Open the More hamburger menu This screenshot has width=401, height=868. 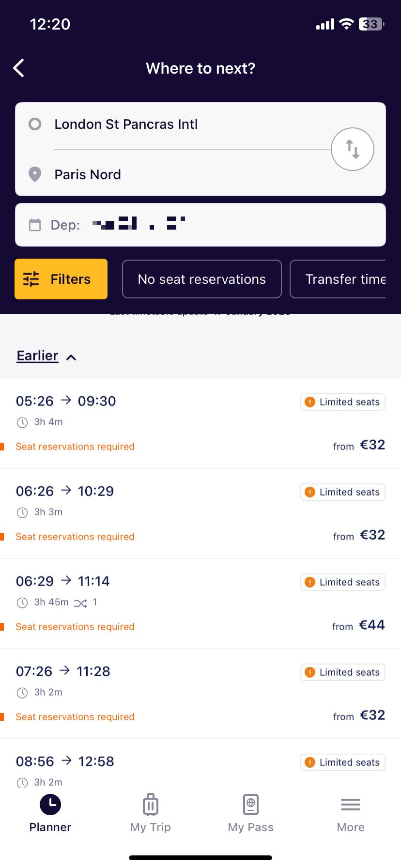point(351,813)
